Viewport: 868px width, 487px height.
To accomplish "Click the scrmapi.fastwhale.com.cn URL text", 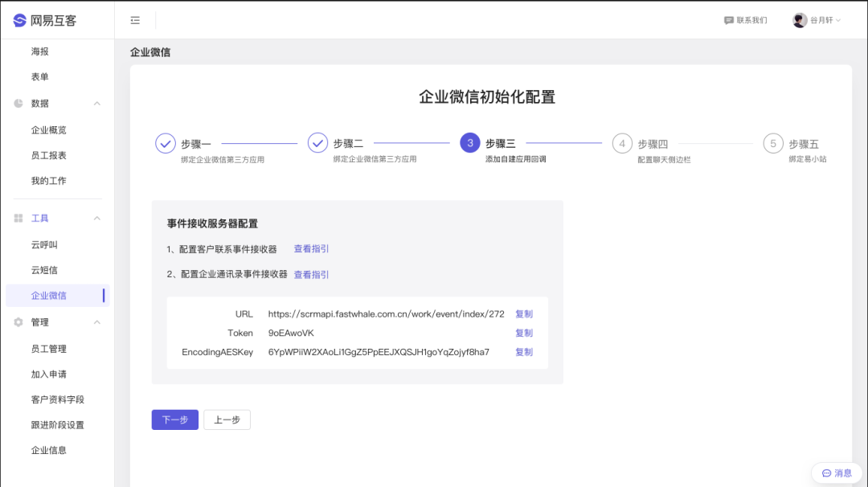I will [x=387, y=313].
